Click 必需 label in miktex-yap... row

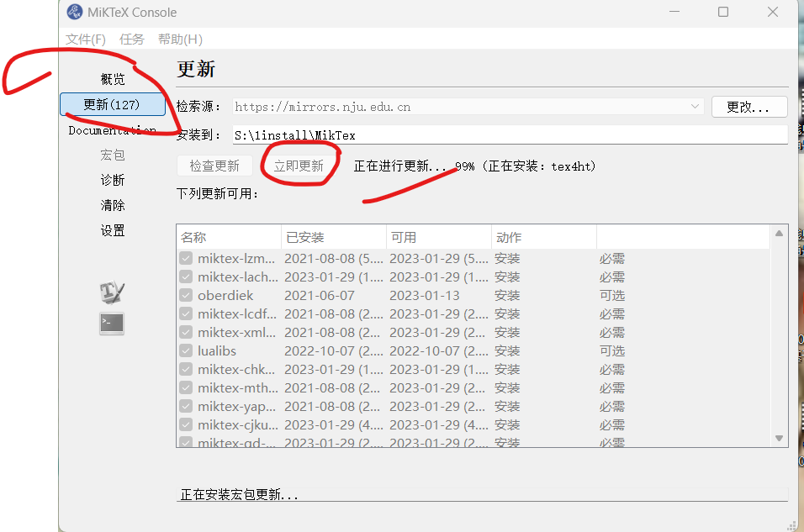pos(612,407)
